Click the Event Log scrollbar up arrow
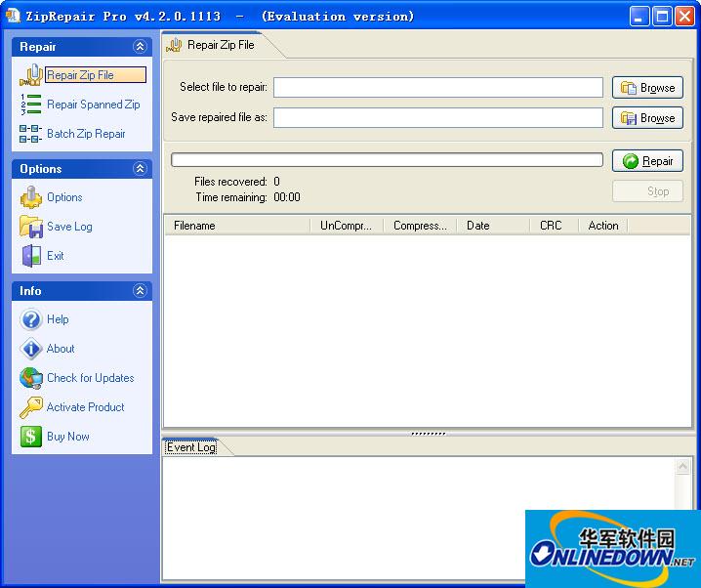The height and width of the screenshot is (588, 701). 682,466
